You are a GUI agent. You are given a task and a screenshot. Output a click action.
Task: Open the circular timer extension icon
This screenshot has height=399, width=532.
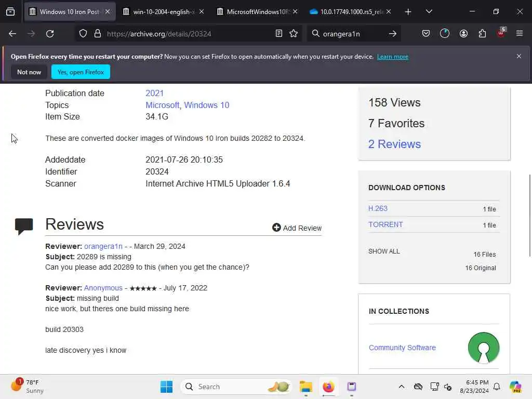pyautogui.click(x=445, y=34)
